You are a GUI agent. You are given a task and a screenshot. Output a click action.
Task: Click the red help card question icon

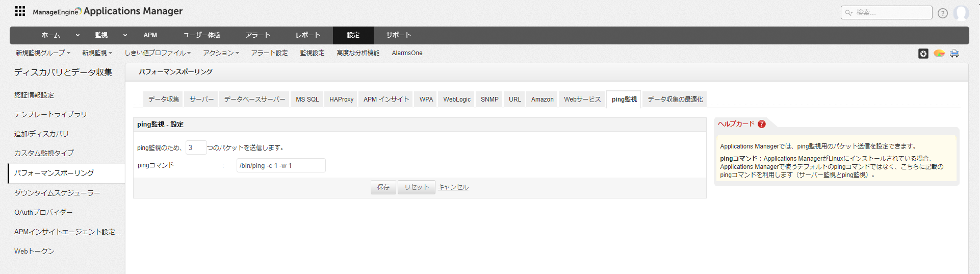pyautogui.click(x=762, y=124)
